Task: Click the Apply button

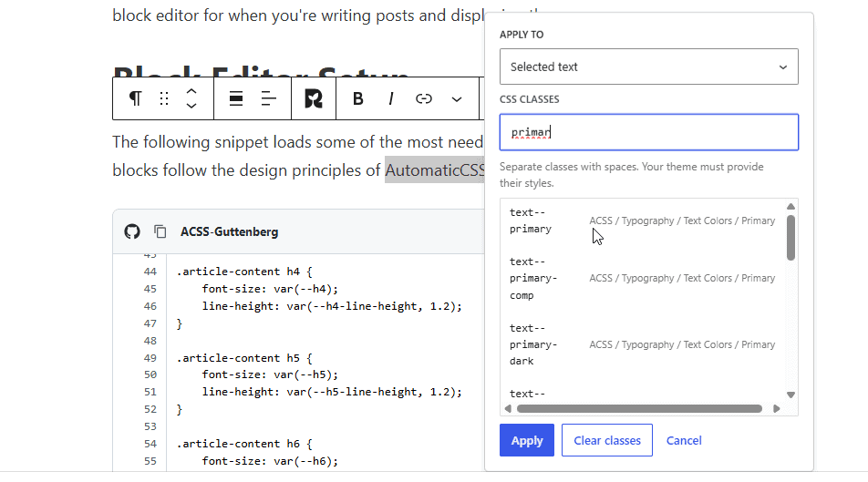Action: point(526,440)
